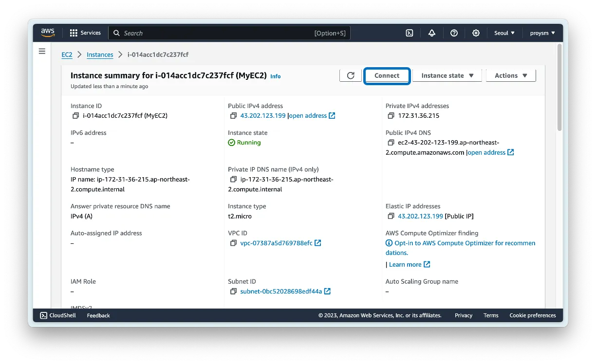The image size is (596, 364).
Task: Click the vertical page scrollbar
Action: (559, 88)
